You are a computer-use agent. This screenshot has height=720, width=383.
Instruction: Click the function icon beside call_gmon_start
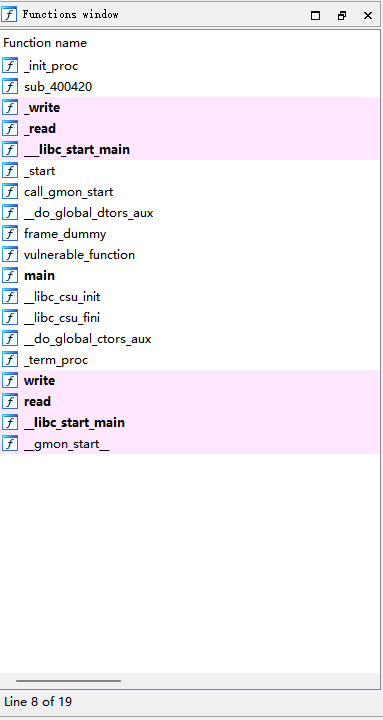[10, 192]
